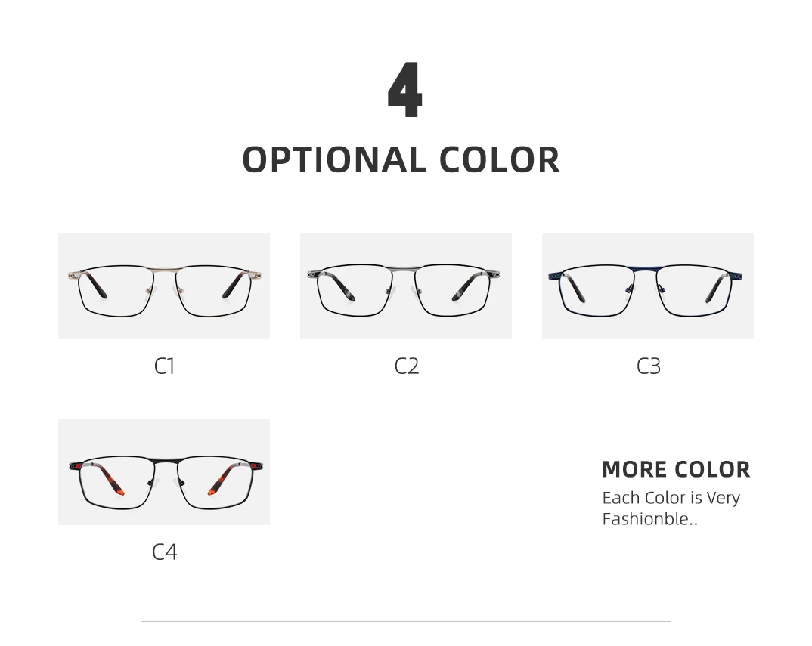Select the OPTIONAL COLOR title text
This screenshot has height=646, width=812.
pos(401,160)
